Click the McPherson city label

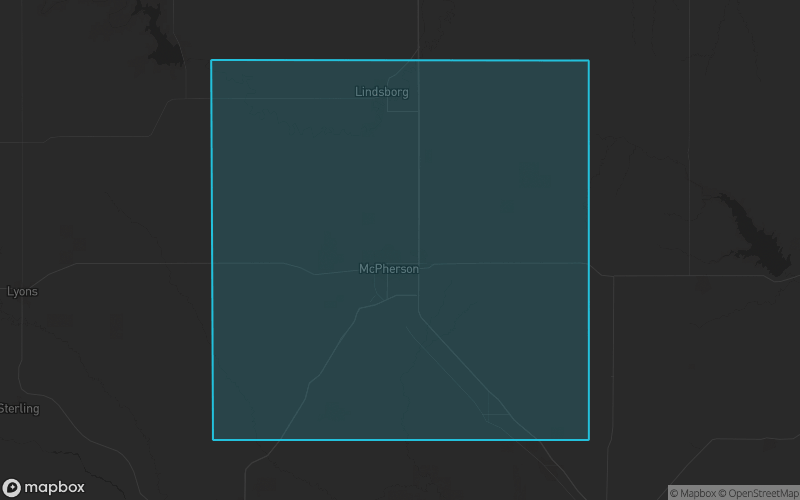click(x=389, y=269)
